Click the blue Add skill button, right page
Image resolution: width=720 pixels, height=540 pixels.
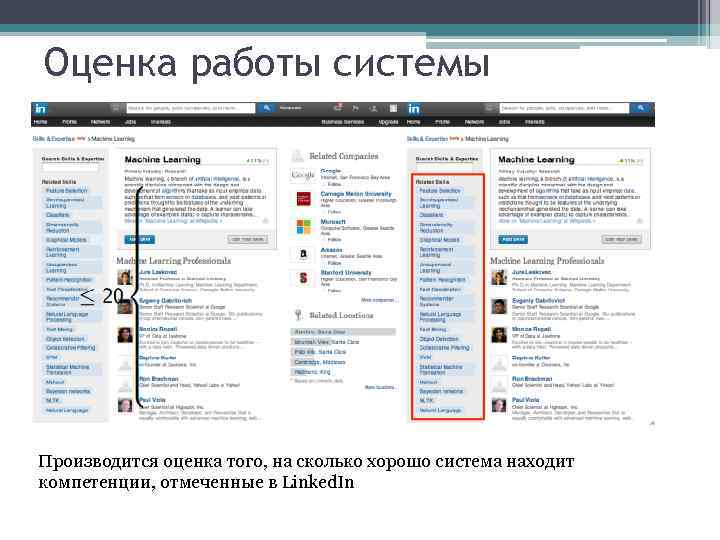point(513,239)
